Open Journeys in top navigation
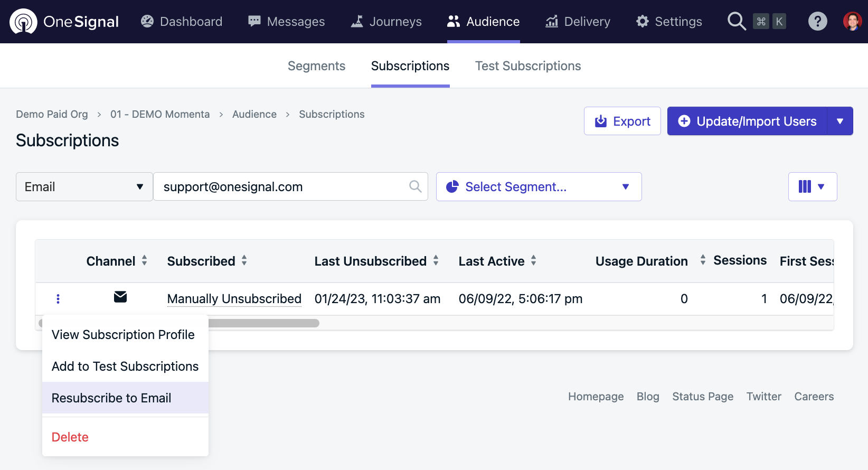The height and width of the screenshot is (470, 868). pos(386,22)
